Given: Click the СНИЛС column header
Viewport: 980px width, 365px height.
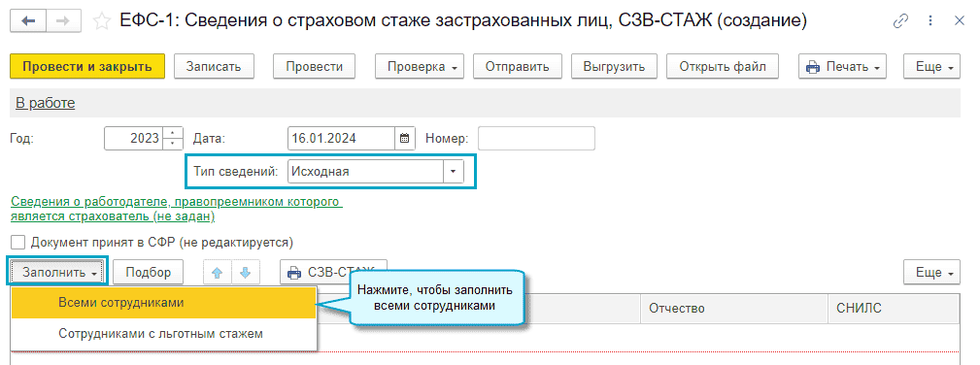Looking at the screenshot, I should 894,309.
